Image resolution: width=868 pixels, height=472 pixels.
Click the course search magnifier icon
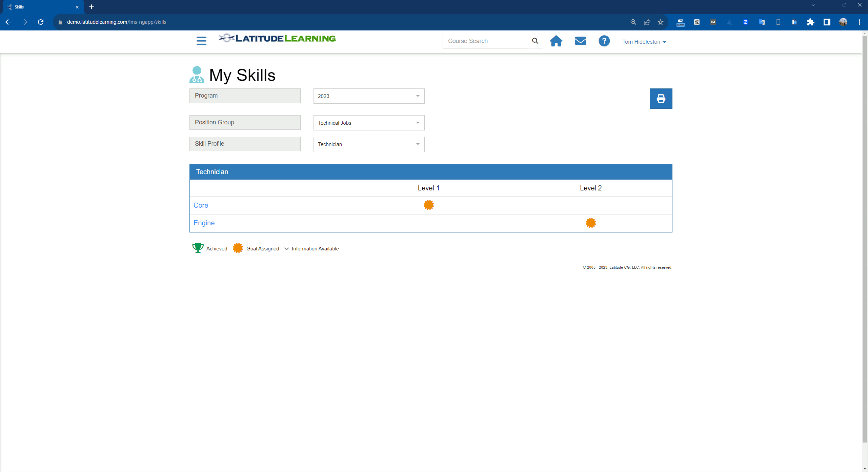pyautogui.click(x=535, y=41)
